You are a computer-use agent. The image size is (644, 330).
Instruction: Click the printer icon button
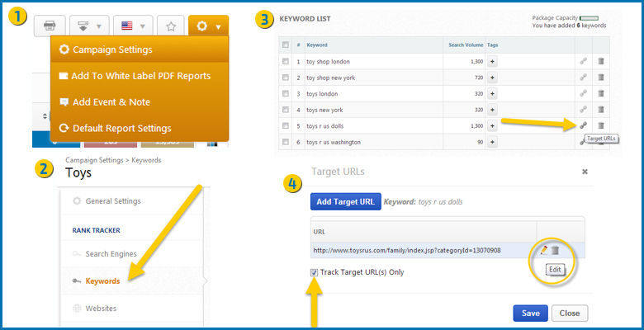coord(49,26)
